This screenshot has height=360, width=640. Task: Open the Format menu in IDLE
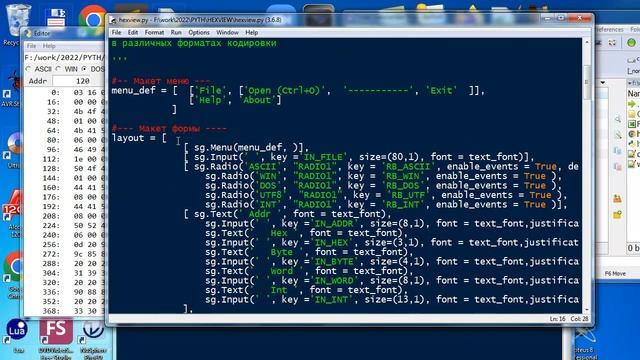point(154,33)
